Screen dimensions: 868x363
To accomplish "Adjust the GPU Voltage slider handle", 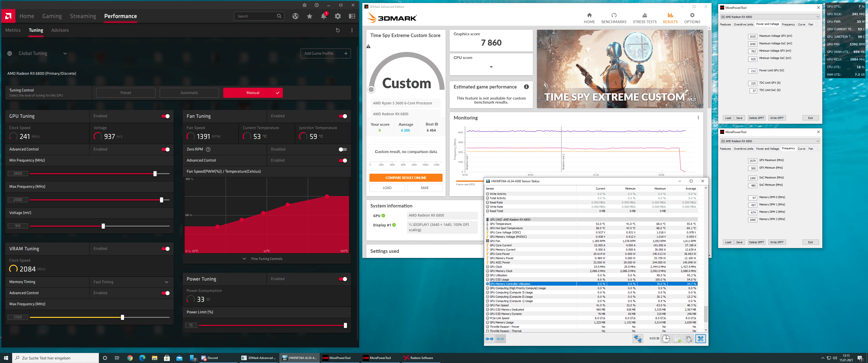I will point(103,226).
